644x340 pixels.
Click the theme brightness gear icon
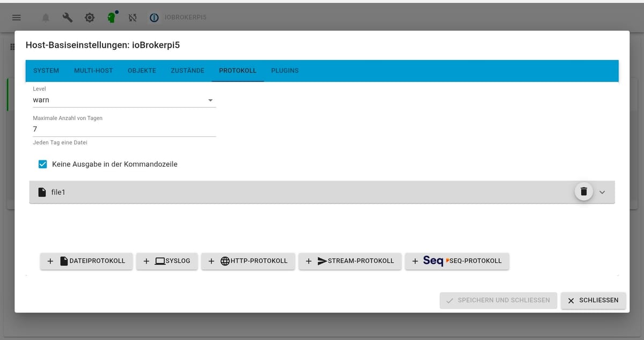click(90, 18)
